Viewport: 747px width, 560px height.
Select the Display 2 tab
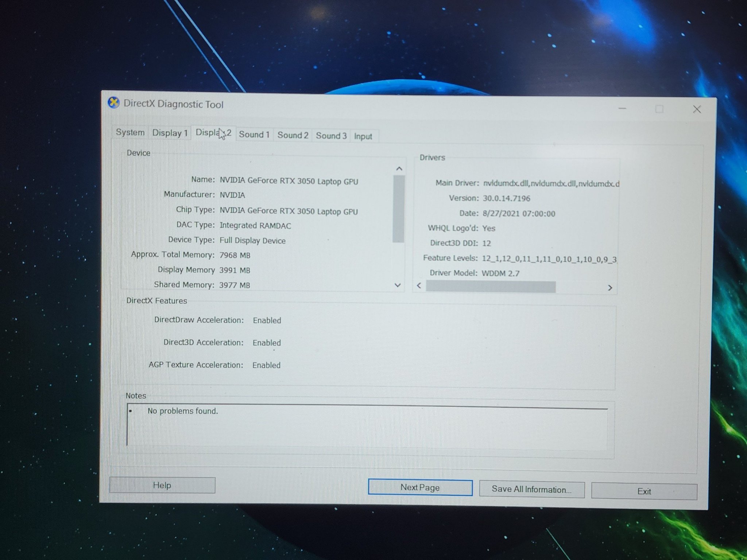click(213, 133)
